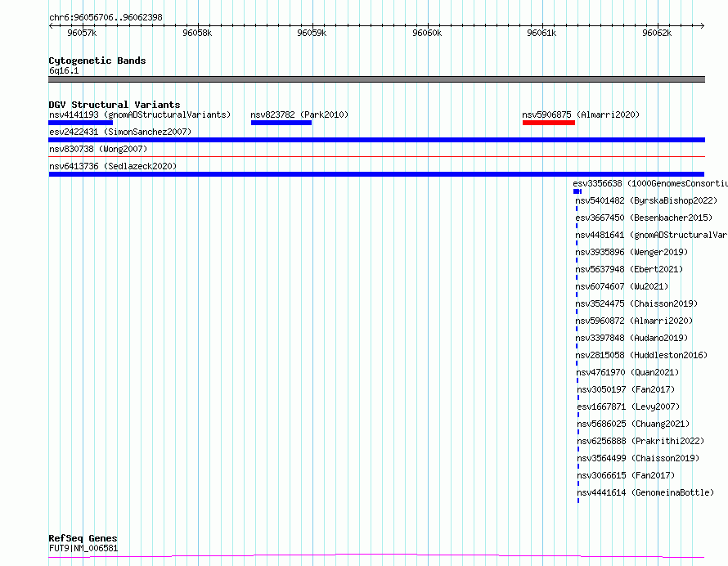Click the nsv830738 (Wong2007) label
Screen dimensions: 728x566
(98, 149)
